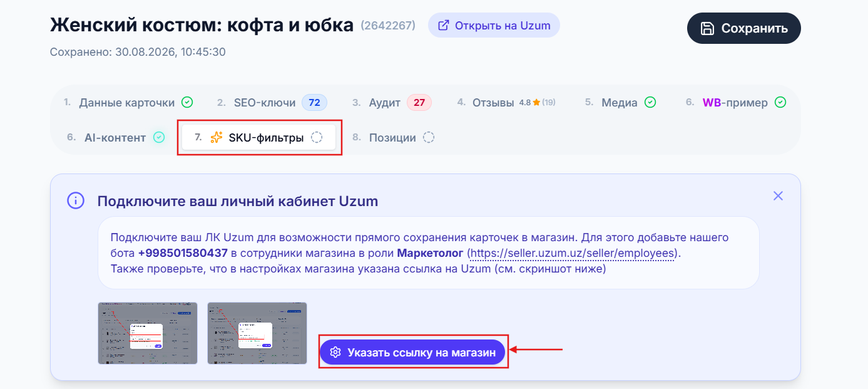This screenshot has width=868, height=389.
Task: Click the gear icon in Указать ссылку button
Action: pos(335,353)
